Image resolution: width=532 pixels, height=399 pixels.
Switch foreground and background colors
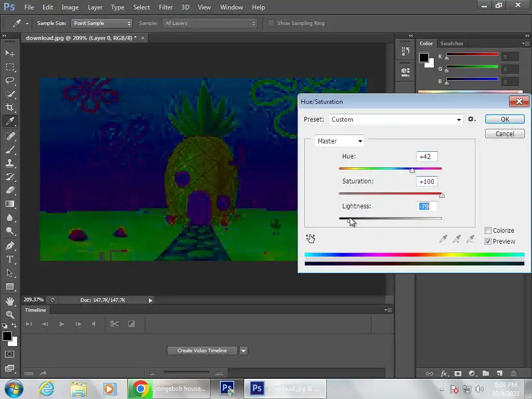pyautogui.click(x=14, y=325)
